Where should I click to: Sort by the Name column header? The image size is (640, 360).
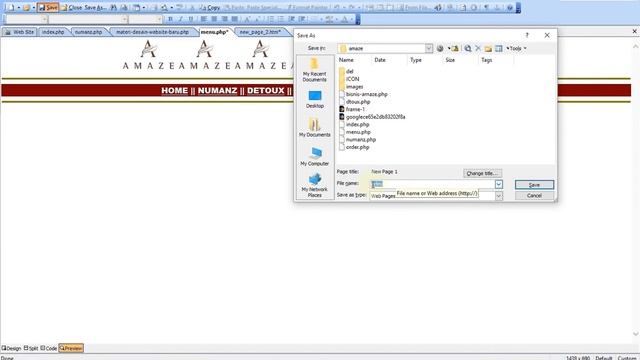346,60
